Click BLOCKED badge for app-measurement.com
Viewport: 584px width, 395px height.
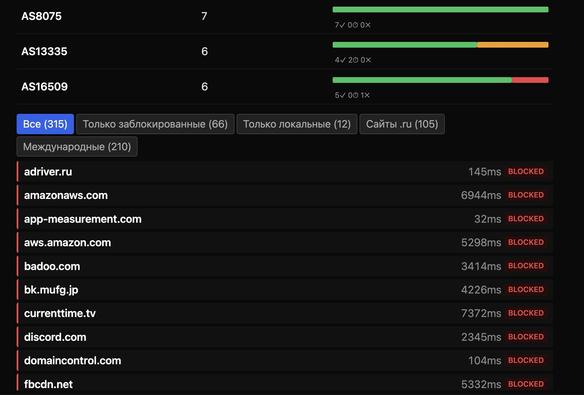coord(526,219)
